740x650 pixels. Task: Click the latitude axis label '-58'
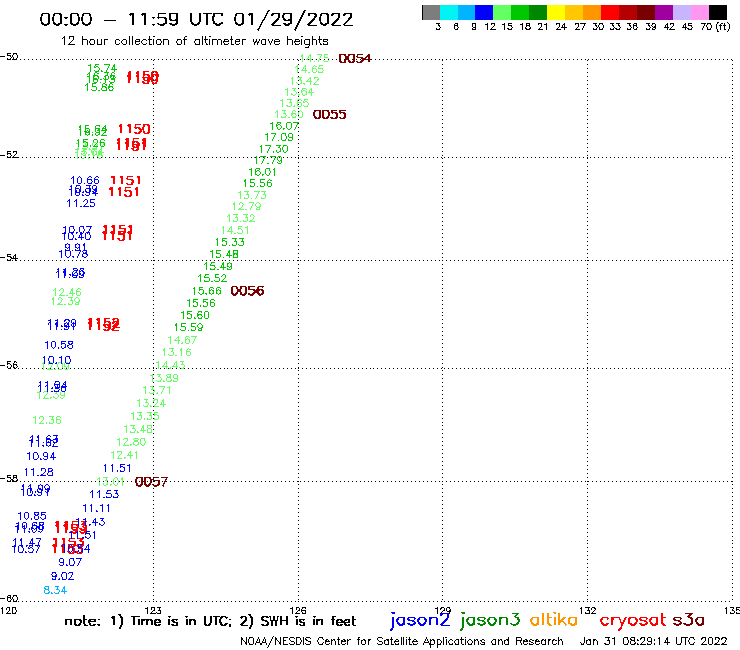pos(9,479)
